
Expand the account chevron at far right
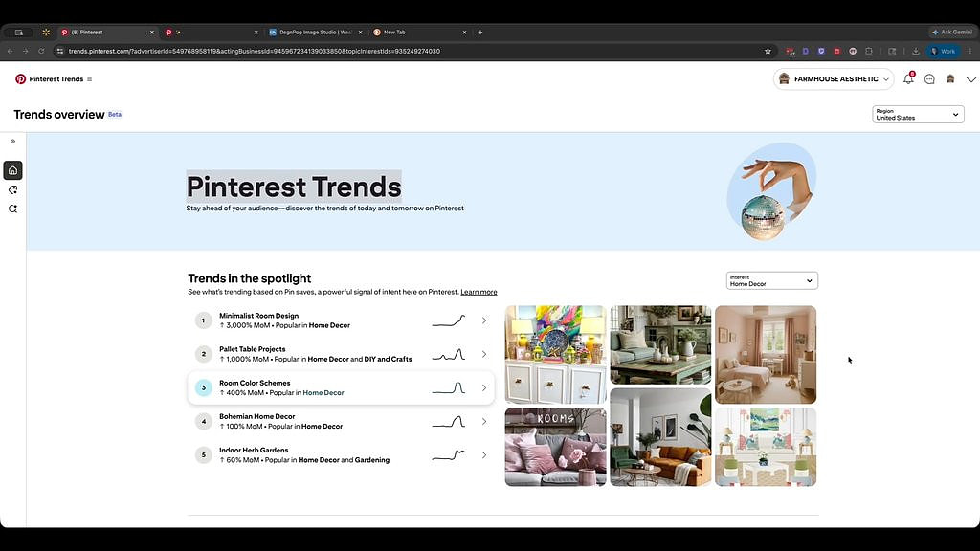pyautogui.click(x=970, y=79)
